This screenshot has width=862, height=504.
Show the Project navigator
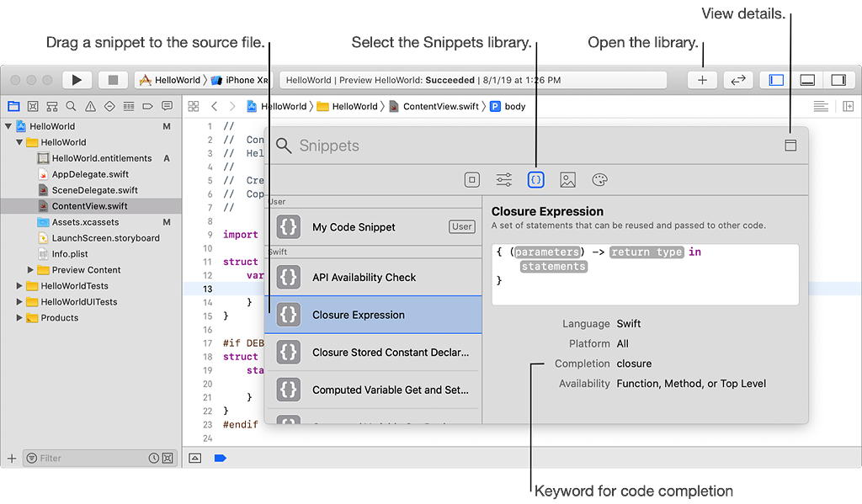click(x=13, y=106)
